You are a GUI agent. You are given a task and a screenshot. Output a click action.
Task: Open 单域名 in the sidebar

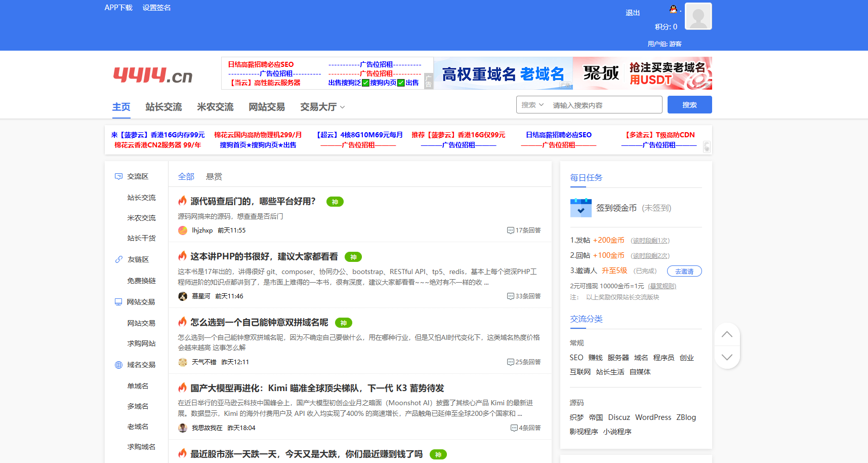click(x=138, y=386)
